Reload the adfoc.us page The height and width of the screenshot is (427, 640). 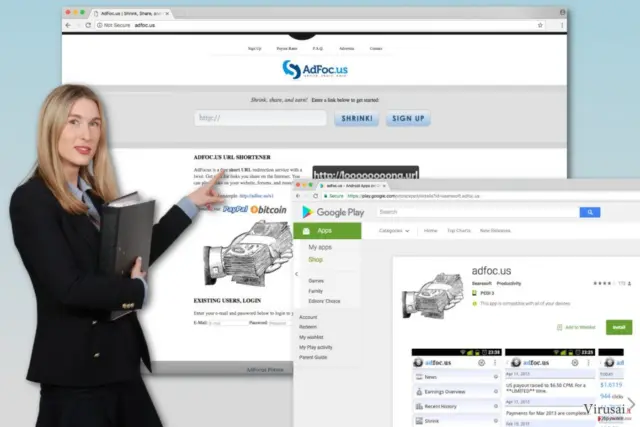(x=88, y=25)
